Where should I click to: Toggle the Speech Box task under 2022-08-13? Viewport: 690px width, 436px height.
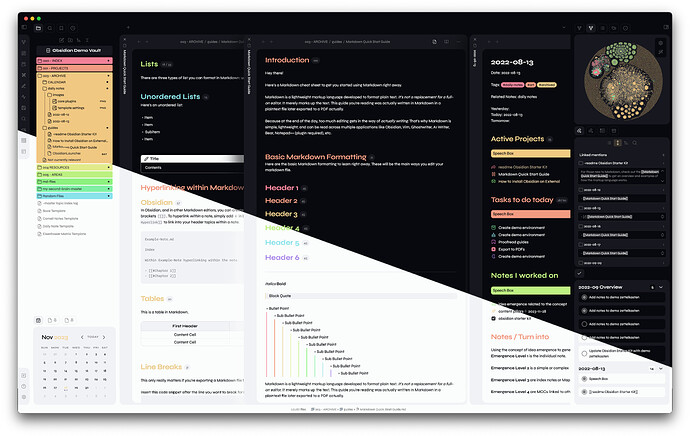584,379
